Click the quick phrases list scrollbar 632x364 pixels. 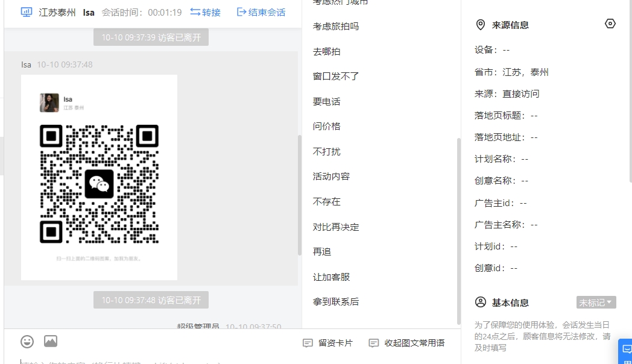tap(459, 231)
